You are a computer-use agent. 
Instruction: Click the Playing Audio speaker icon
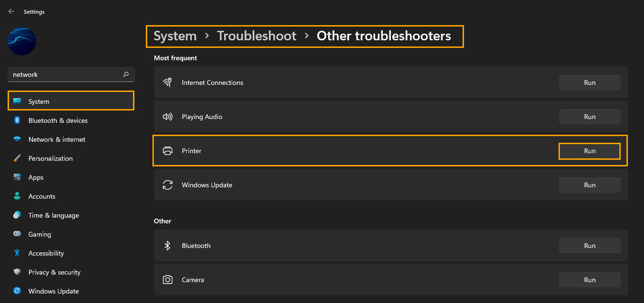point(167,117)
